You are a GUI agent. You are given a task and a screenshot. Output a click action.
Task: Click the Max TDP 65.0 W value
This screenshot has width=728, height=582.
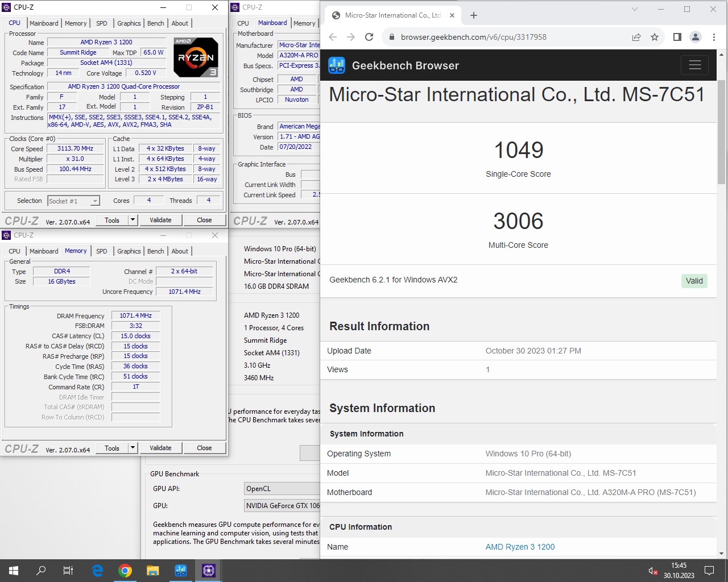coord(153,52)
